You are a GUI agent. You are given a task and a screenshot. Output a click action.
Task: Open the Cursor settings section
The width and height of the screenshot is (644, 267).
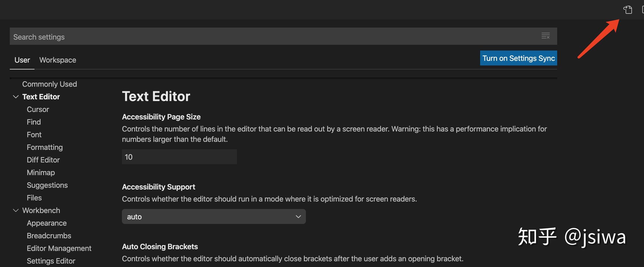point(38,109)
